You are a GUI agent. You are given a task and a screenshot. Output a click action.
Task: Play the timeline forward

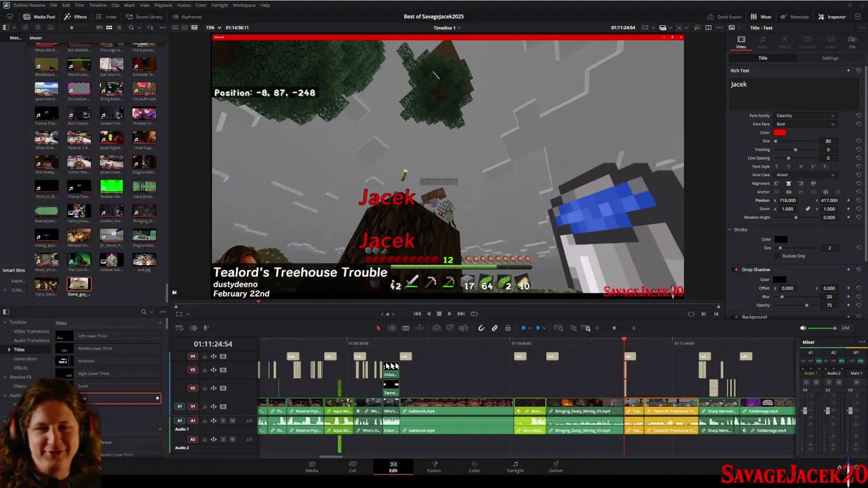coord(449,314)
